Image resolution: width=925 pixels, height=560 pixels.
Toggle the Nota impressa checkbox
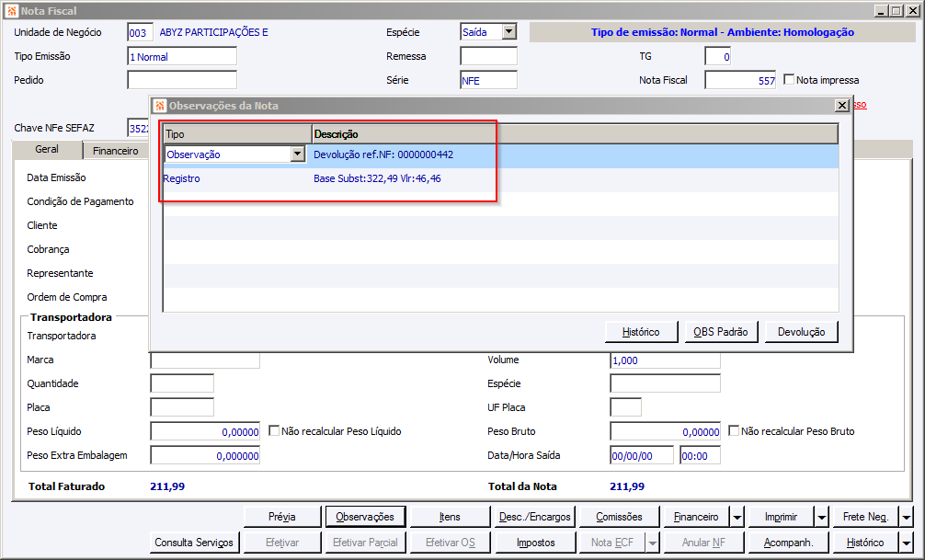pos(789,79)
